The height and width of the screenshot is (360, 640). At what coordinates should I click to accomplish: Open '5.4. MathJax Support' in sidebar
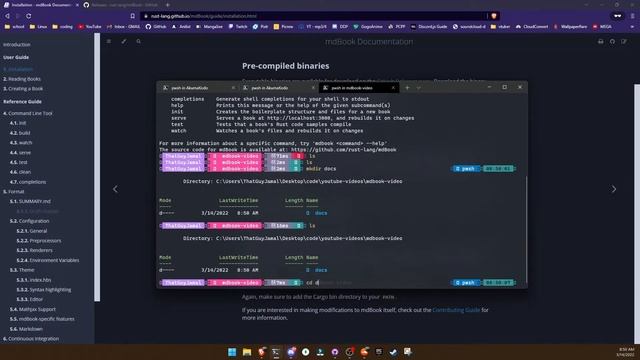33,309
